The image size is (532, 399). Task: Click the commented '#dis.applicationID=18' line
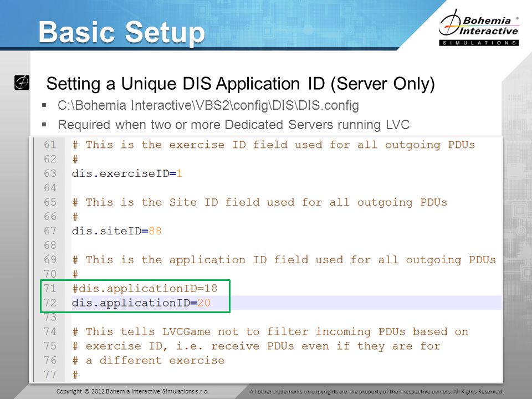point(145,288)
